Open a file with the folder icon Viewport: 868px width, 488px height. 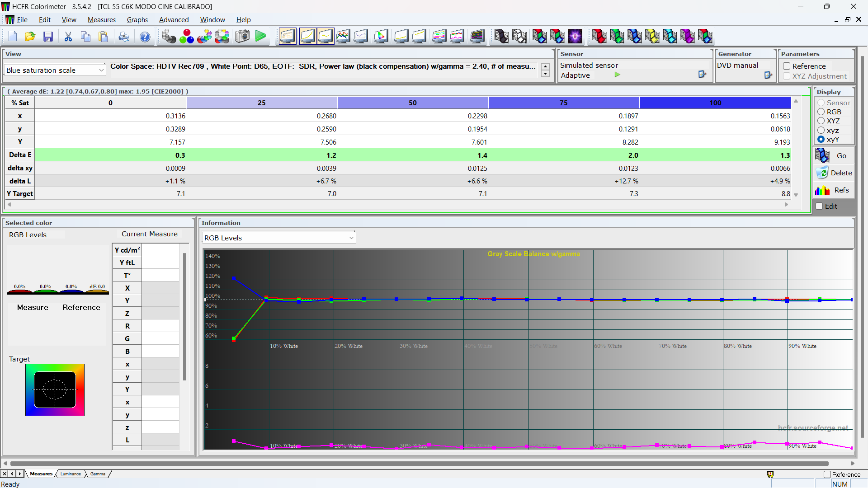click(30, 36)
